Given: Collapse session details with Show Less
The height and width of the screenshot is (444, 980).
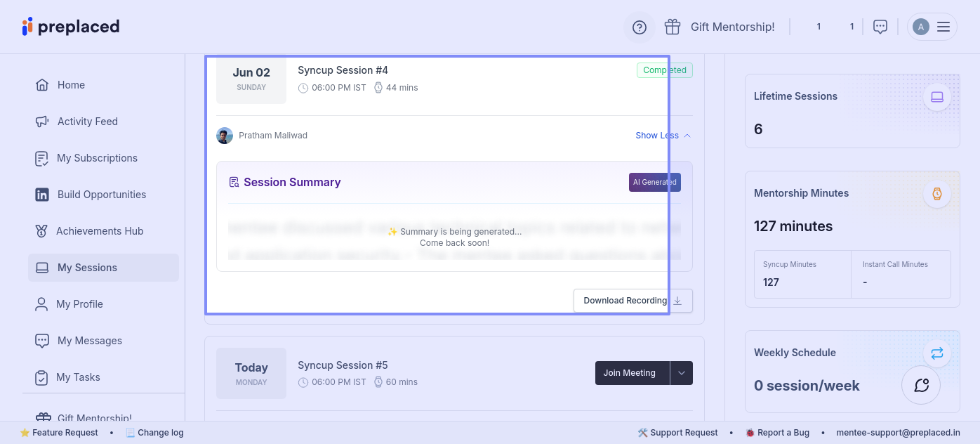Looking at the screenshot, I should (663, 136).
